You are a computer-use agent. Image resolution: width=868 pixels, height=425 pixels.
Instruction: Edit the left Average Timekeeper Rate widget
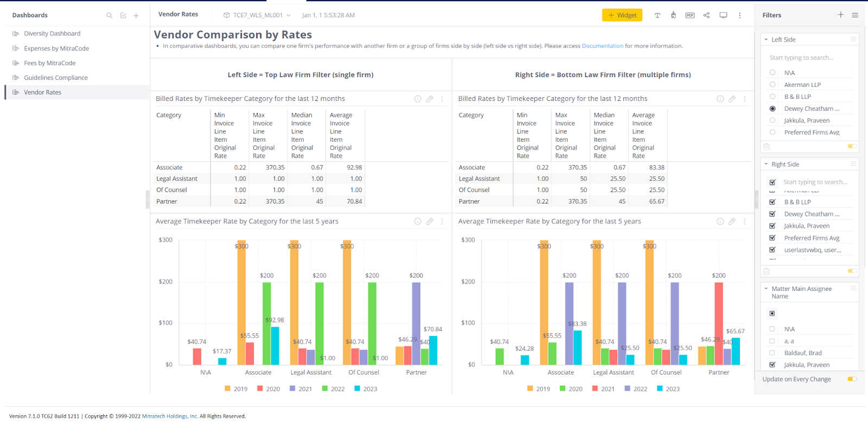[x=430, y=221]
